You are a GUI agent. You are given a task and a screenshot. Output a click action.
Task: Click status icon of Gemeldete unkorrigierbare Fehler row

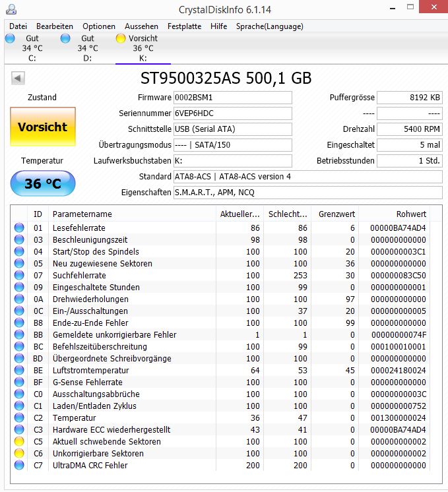tap(19, 335)
